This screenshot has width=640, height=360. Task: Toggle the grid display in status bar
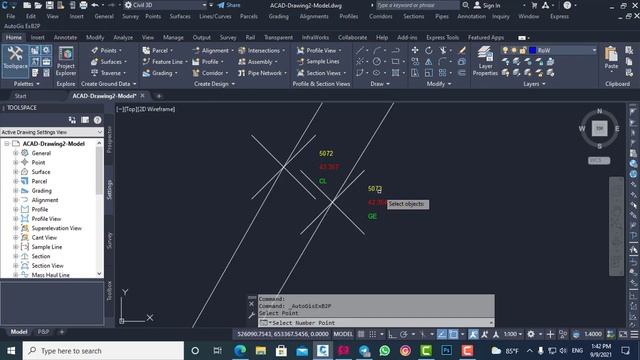click(x=361, y=334)
